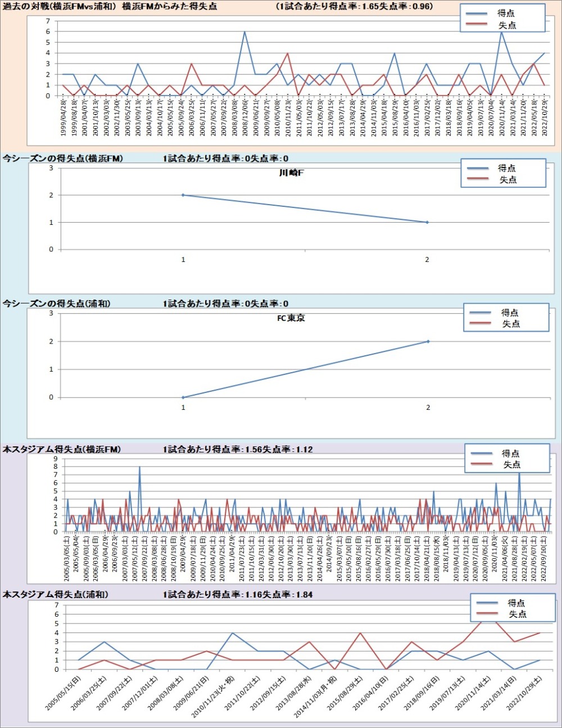The image size is (562, 728).
Task: Click the red 失点 legend line in the 本スタジアム浦和 chart
Action: coord(487,614)
